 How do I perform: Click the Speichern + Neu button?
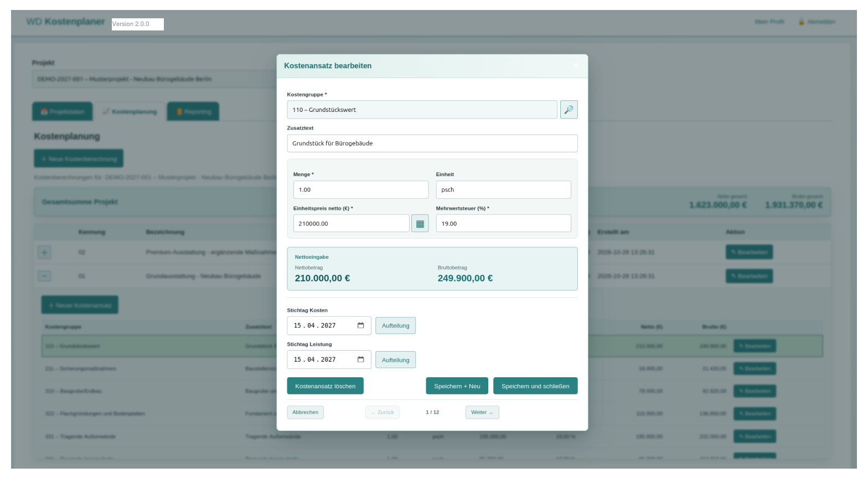(457, 386)
